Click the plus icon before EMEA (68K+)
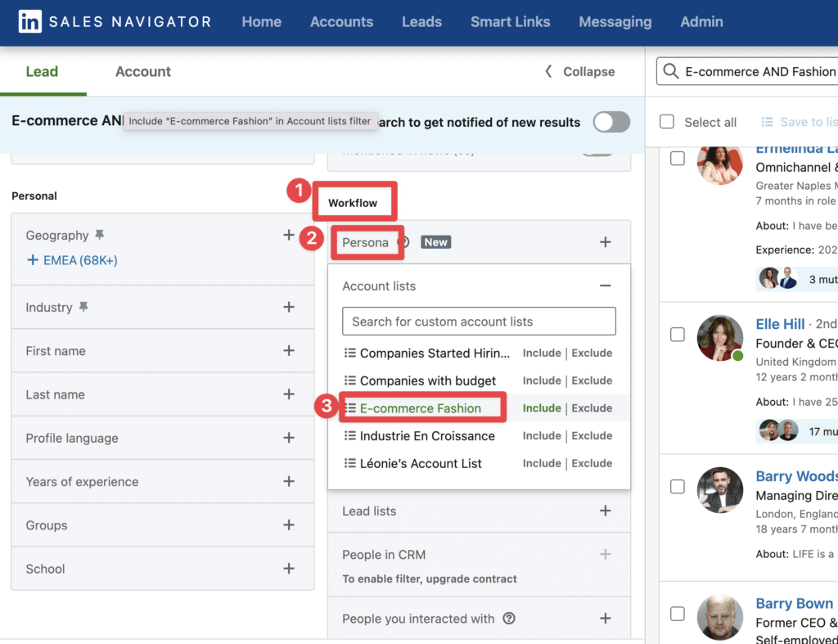Screen dimensions: 838x644 (x=33, y=259)
